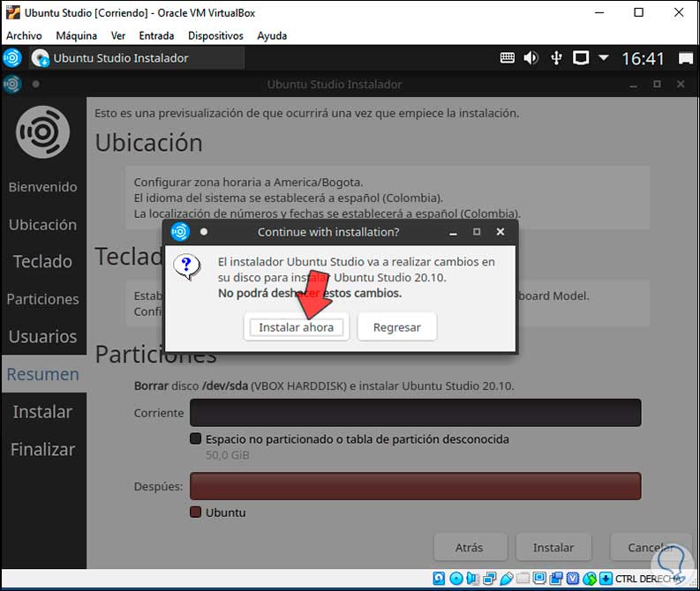This screenshot has height=591, width=700.
Task: Toggle the pin dot on Continue with installation dialog
Action: click(204, 231)
